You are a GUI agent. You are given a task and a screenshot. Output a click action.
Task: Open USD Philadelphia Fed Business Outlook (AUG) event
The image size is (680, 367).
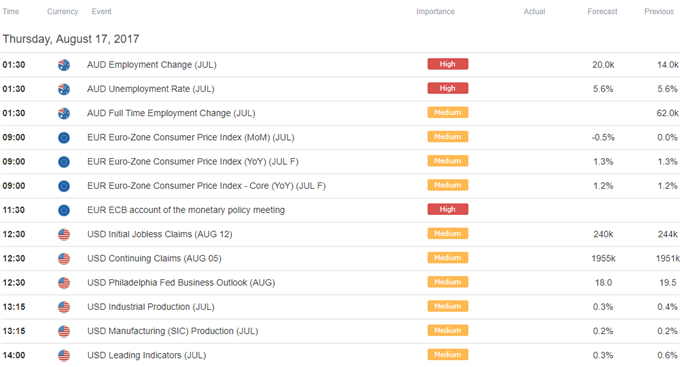(x=181, y=283)
